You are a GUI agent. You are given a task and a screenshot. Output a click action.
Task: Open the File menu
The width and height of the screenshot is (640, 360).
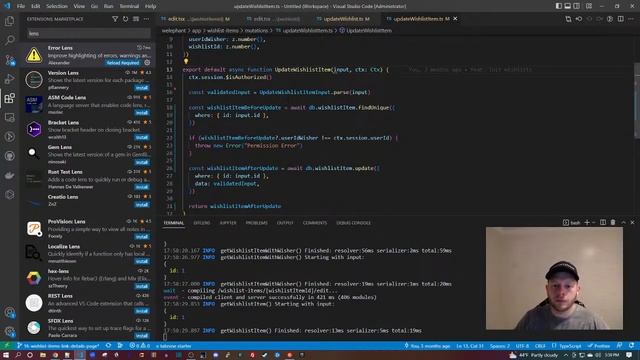21,6
